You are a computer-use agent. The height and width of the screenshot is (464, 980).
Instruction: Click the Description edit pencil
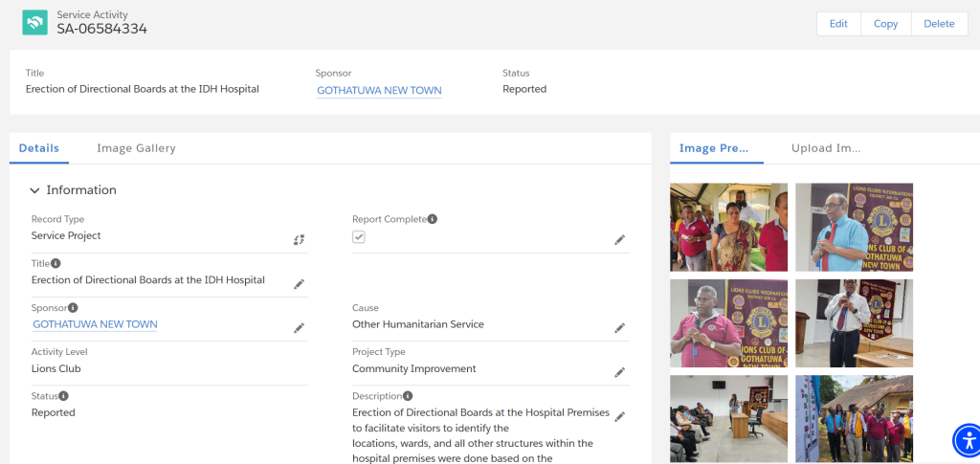coord(619,416)
